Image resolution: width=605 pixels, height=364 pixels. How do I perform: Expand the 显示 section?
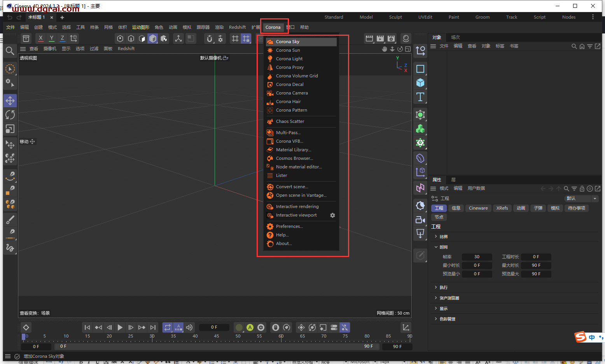pos(443,308)
